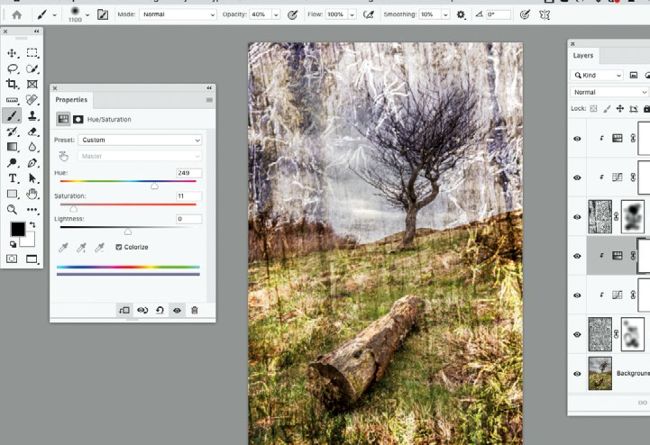
Task: Click the Home icon in options bar
Action: (16, 15)
